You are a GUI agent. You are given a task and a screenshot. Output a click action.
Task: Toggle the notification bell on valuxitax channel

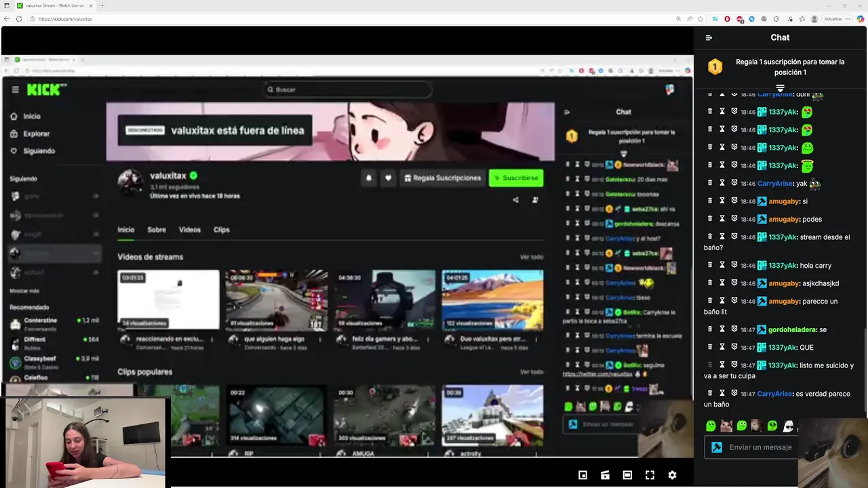pyautogui.click(x=369, y=178)
